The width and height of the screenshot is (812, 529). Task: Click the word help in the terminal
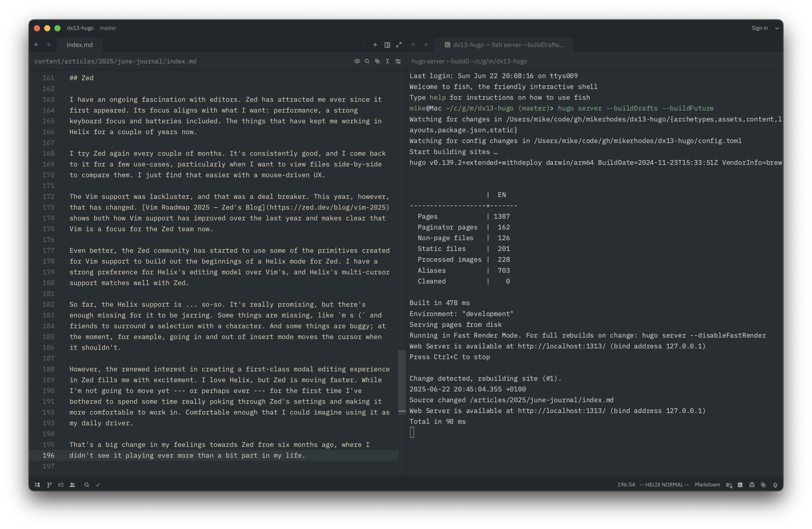pos(437,98)
